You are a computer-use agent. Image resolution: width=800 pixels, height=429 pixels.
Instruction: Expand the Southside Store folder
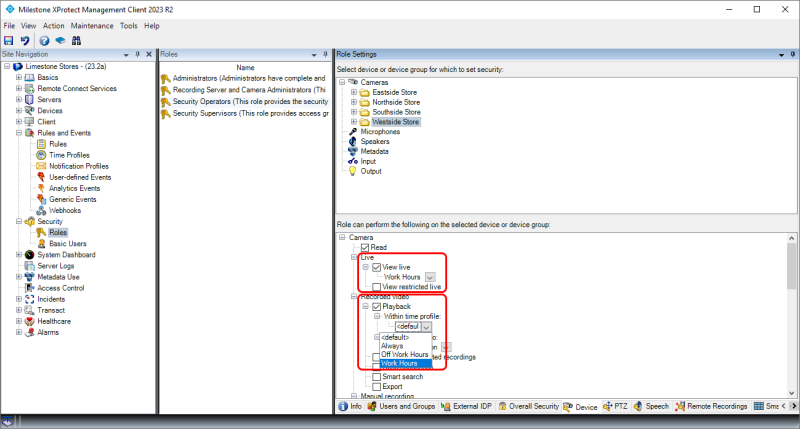354,112
